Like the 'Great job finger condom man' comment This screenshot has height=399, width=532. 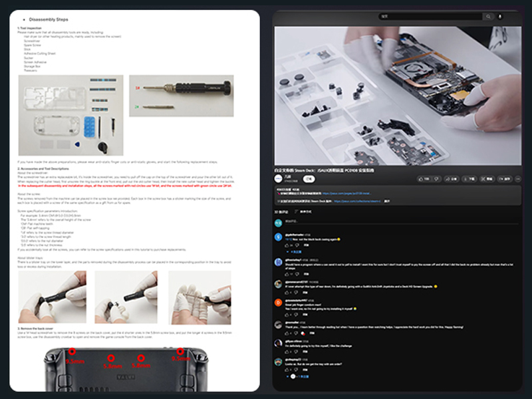click(287, 315)
